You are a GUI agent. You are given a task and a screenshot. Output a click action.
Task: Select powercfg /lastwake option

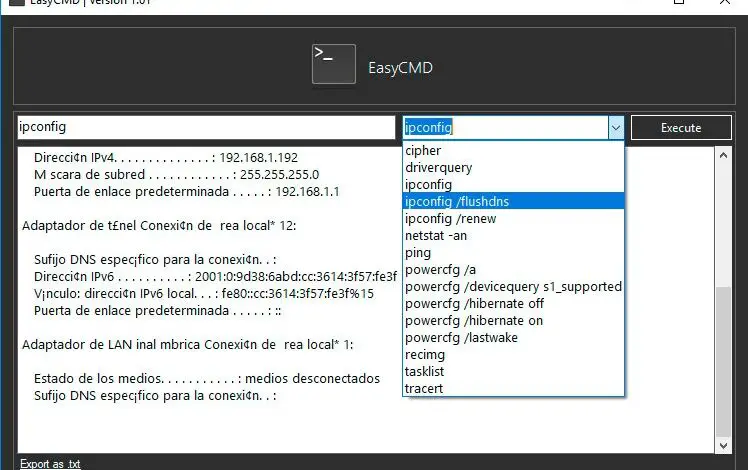click(x=513, y=338)
